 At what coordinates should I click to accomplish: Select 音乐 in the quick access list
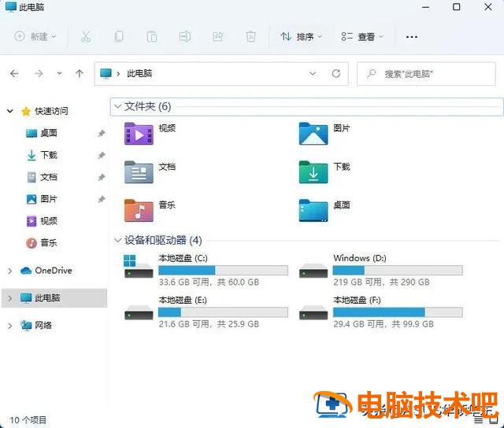[49, 243]
